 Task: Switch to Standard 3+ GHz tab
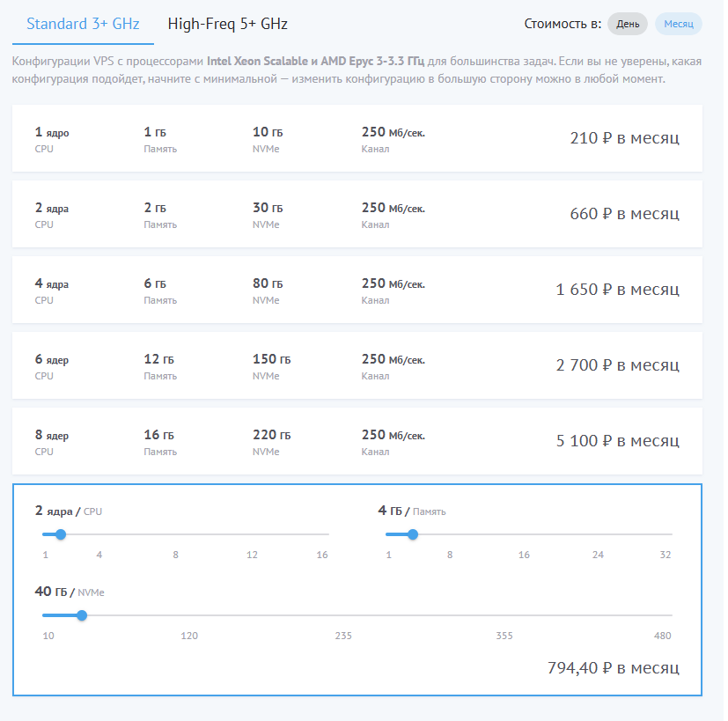(83, 24)
